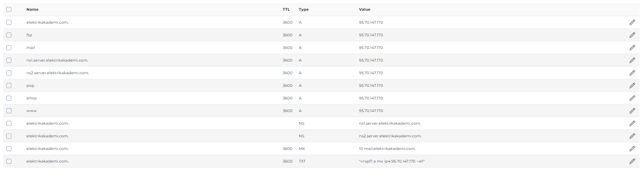Edit the mail A record
The image size is (644, 196).
[632, 48]
